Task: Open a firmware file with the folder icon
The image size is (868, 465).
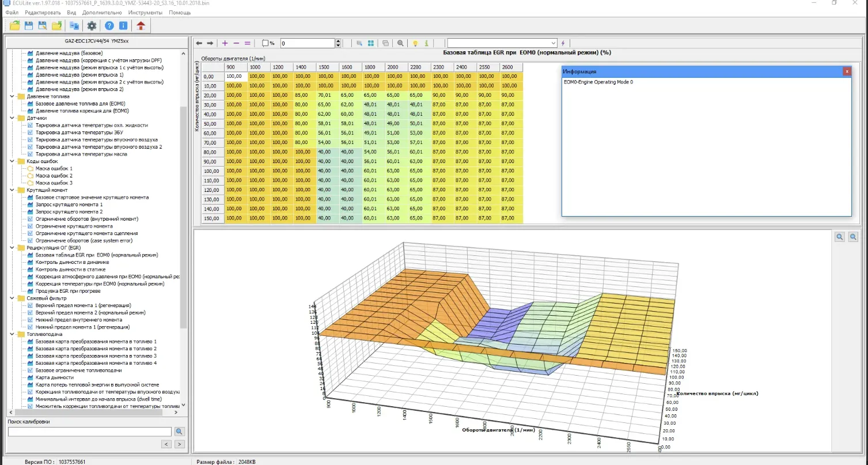Action: click(15, 25)
